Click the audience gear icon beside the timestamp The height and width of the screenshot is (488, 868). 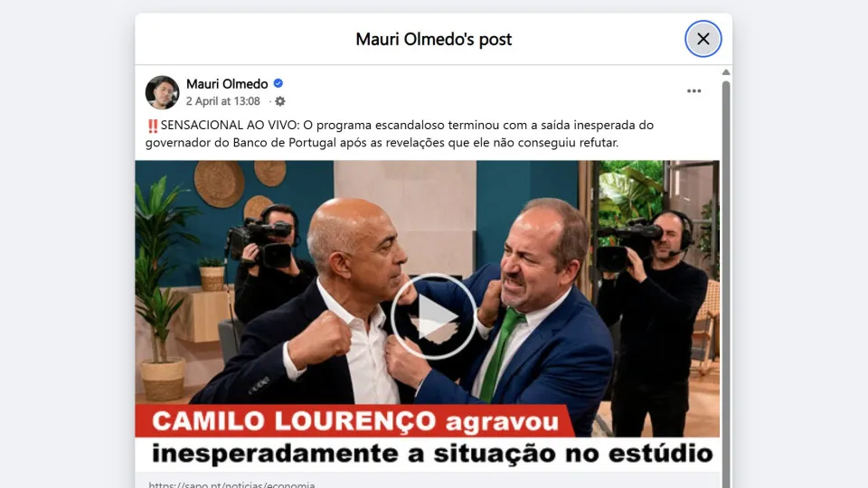[x=280, y=101]
